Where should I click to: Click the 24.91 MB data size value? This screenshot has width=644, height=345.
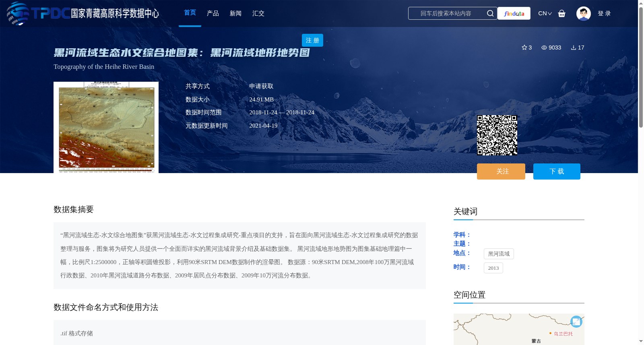point(261,99)
